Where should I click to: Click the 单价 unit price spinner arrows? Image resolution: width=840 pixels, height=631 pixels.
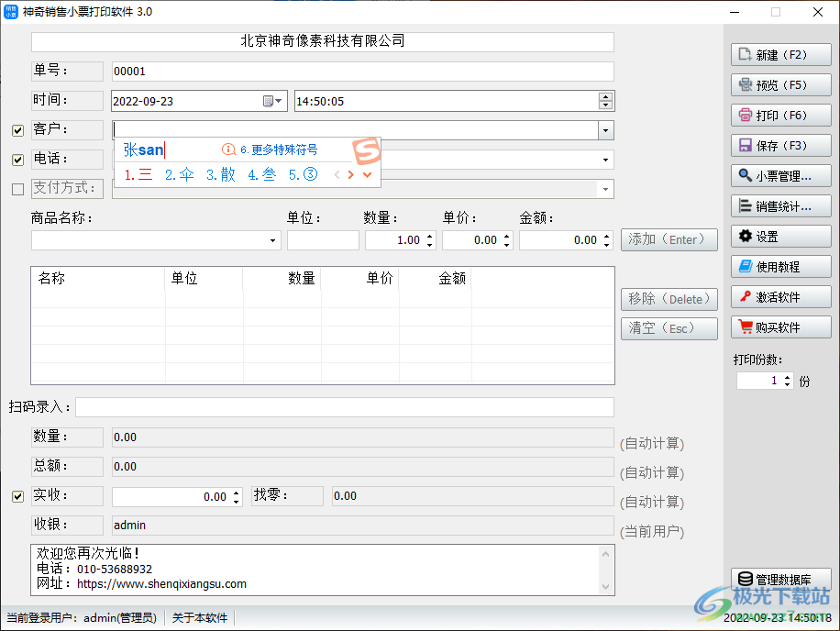(x=507, y=240)
